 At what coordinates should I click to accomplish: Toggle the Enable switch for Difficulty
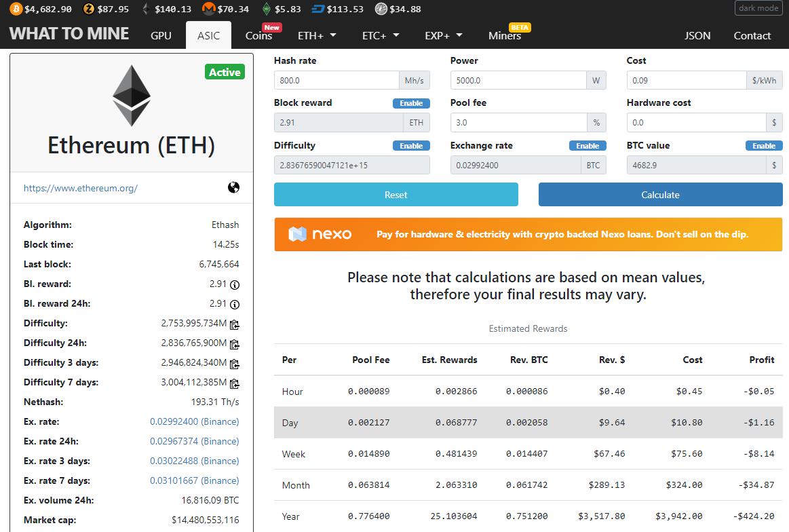411,146
